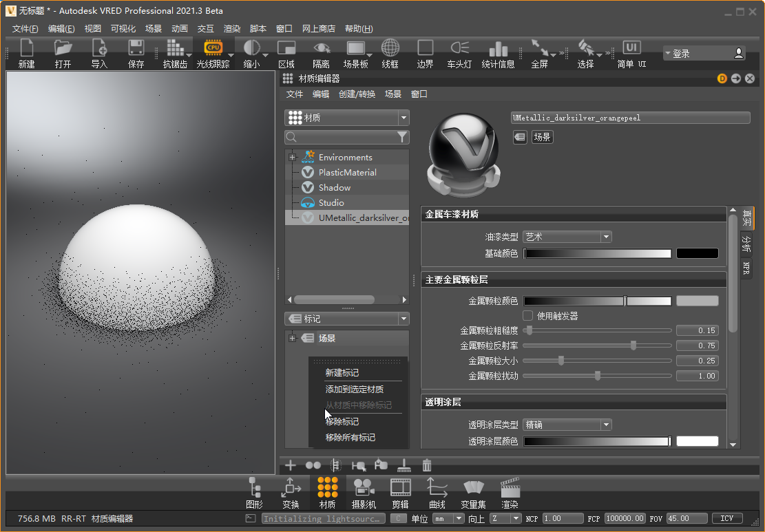
Task: Check the 使用触发器 checkbox
Action: tap(527, 315)
